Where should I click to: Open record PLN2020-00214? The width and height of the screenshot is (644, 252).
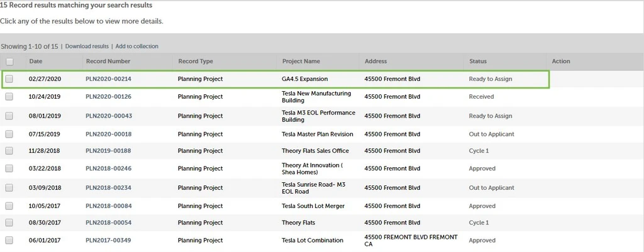click(108, 79)
